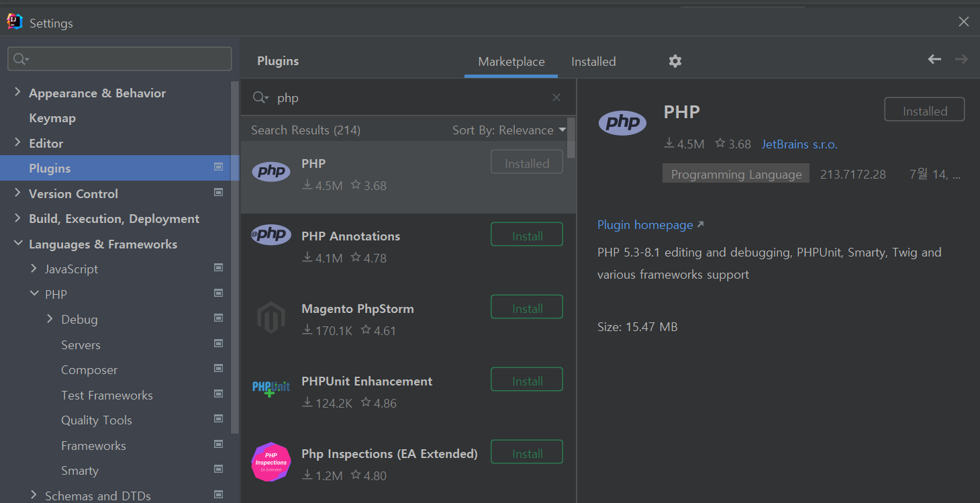Expand Appearance & Behavior section
980x503 pixels.
pyautogui.click(x=17, y=92)
